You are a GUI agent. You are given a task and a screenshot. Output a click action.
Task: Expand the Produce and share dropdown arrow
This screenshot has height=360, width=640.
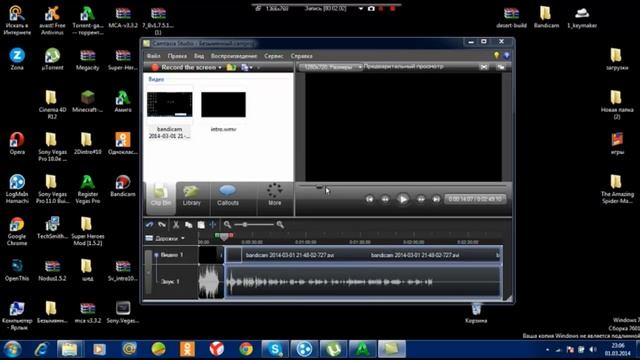pyautogui.click(x=251, y=68)
